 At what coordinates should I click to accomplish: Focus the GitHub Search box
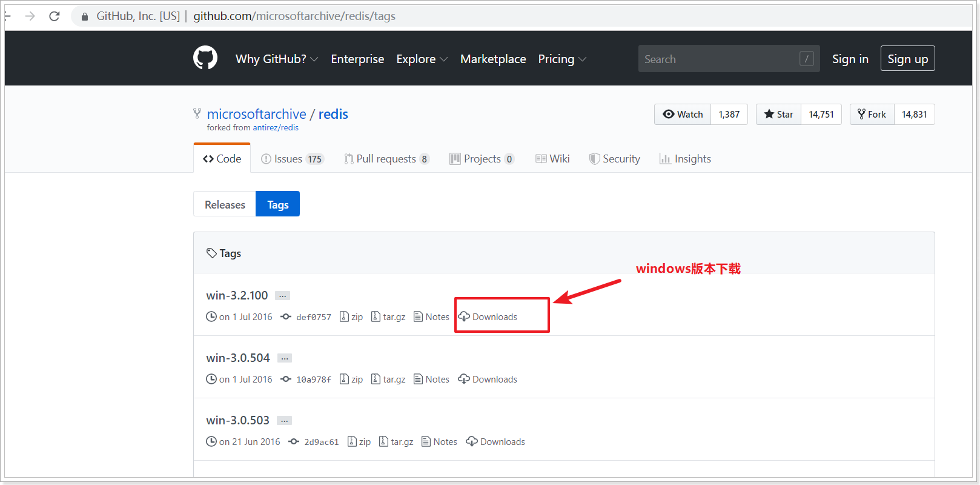coord(729,59)
